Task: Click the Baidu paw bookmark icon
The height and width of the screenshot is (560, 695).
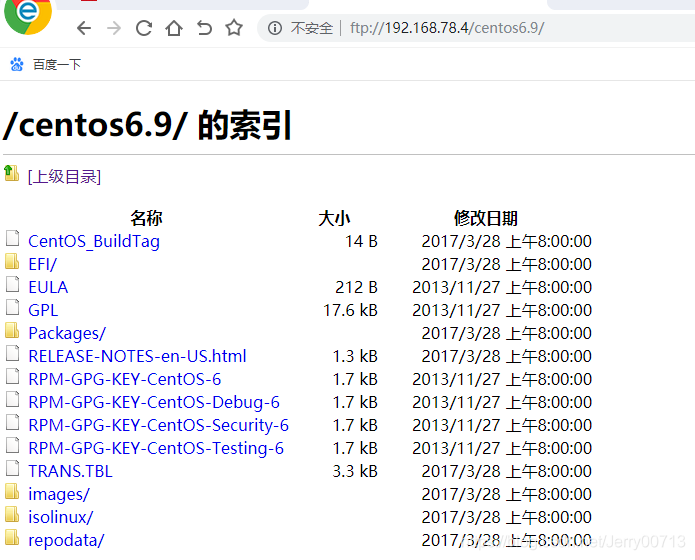Action: [17, 65]
